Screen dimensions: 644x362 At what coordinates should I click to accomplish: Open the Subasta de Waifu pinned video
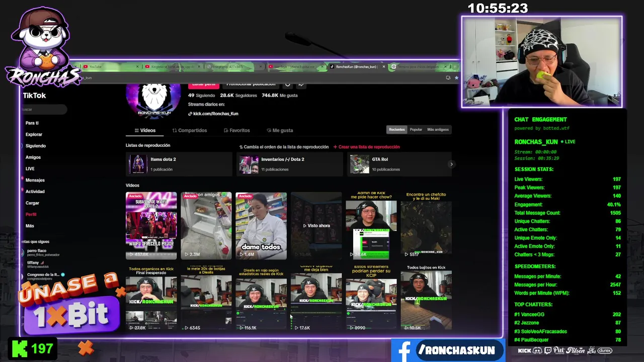point(151,225)
